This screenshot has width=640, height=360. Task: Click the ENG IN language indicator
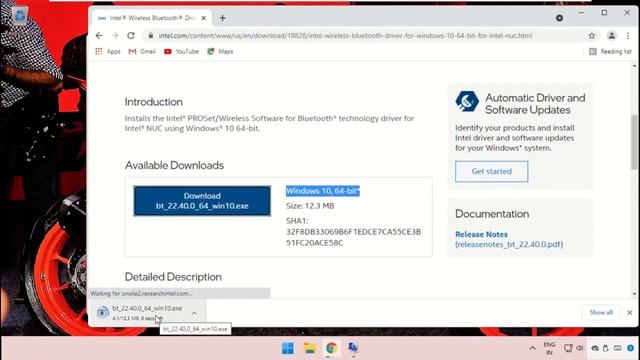click(x=549, y=348)
